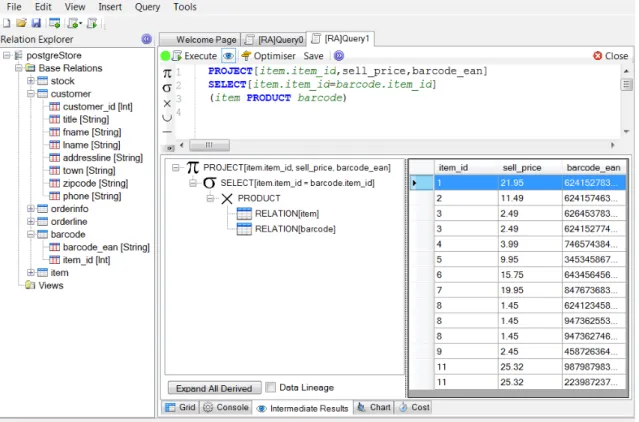Open the File menu

click(x=14, y=7)
